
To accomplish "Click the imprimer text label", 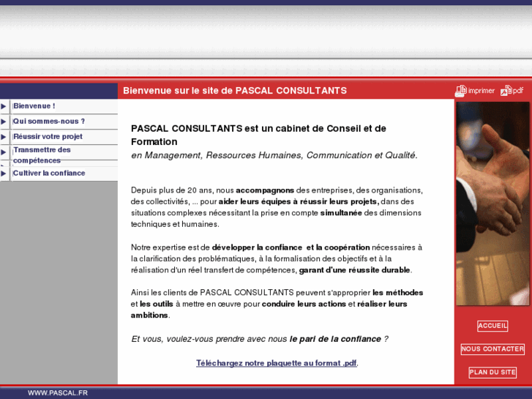I will click(x=481, y=91).
